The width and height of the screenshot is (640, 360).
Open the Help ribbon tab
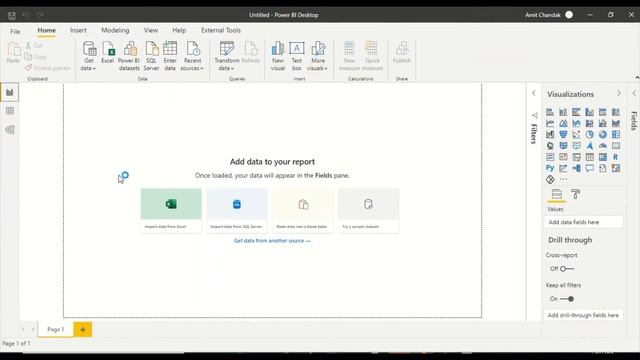click(179, 30)
